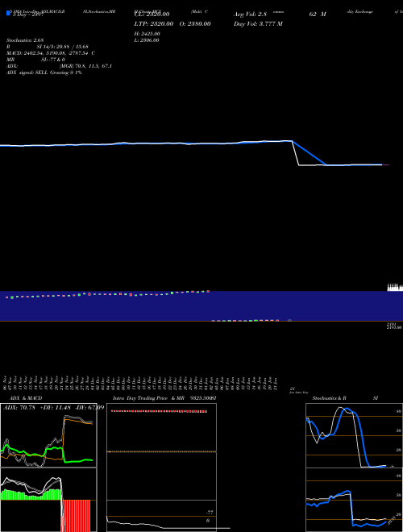Select the 'Stochastics: 2.68' indicator text

(x=25, y=40)
